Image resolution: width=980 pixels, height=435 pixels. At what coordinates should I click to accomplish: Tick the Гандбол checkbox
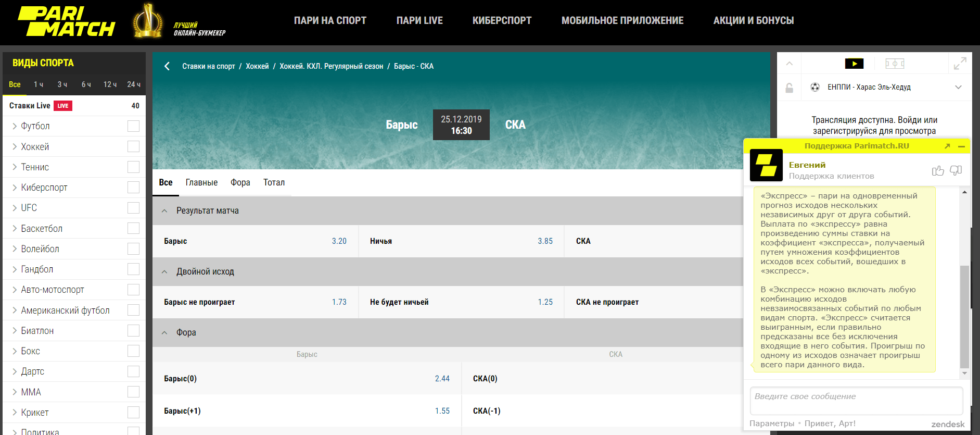pyautogui.click(x=133, y=269)
